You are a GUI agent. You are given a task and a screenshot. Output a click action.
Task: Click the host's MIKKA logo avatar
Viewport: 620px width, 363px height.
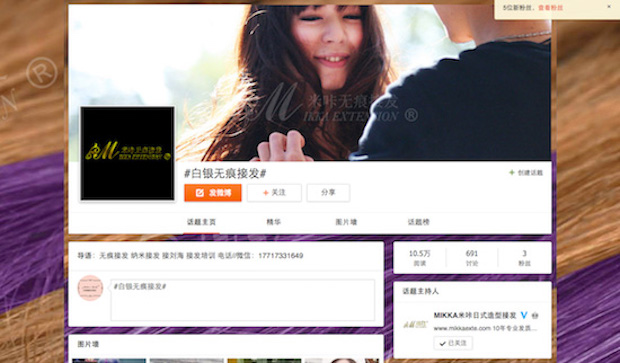tap(415, 325)
